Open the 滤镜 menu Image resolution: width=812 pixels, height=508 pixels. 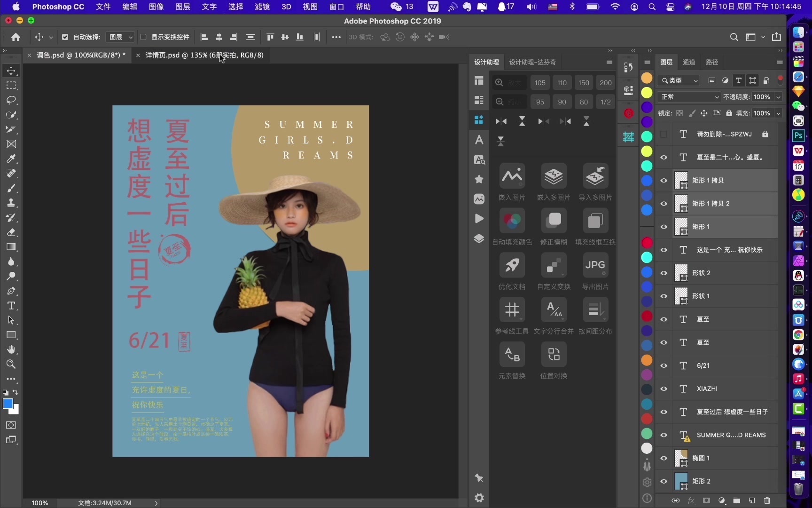[262, 7]
